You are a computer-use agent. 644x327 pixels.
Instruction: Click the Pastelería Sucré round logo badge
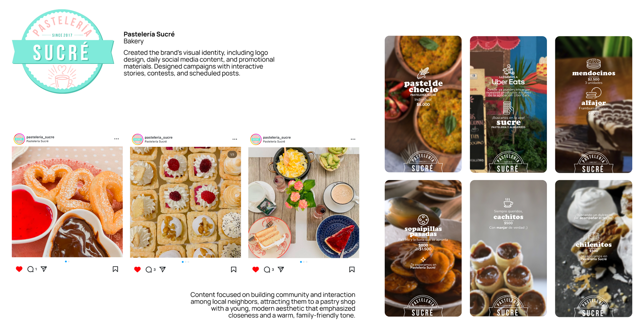pyautogui.click(x=63, y=52)
